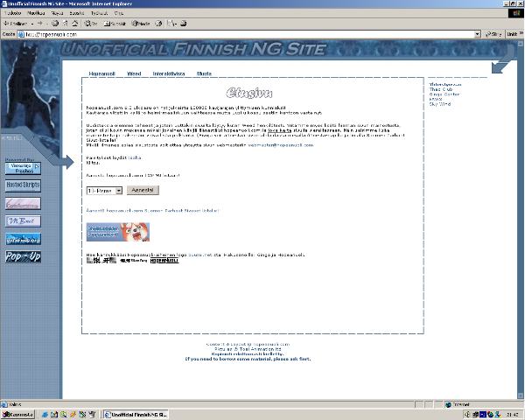Screen dimensions: 525x420
Task: Open the VB Bnet sidebar badge
Action: point(23,220)
